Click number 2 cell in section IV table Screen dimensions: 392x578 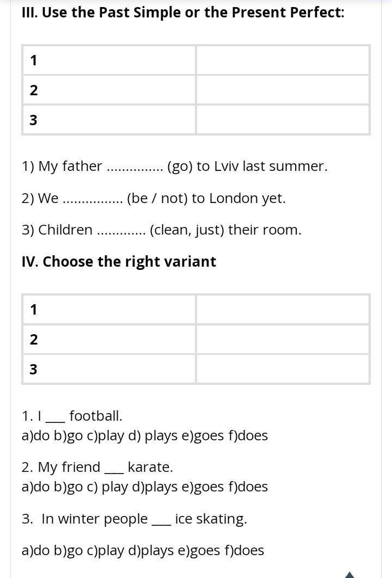[x=109, y=340]
